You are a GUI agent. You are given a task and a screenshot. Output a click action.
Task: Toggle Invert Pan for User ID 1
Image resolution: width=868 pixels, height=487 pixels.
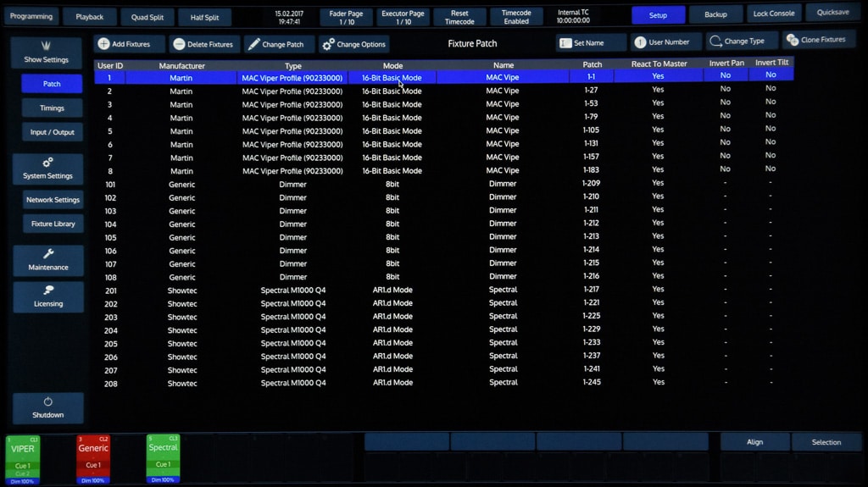click(x=725, y=75)
